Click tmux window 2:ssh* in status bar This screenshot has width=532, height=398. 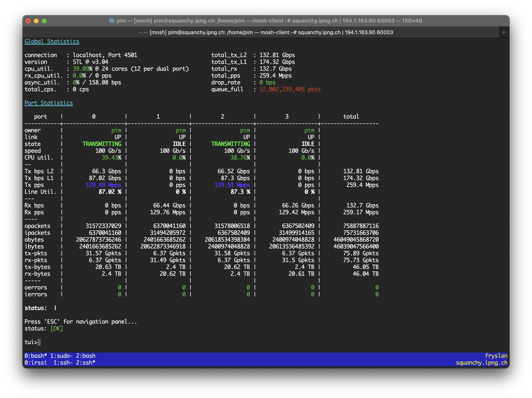pyautogui.click(x=86, y=362)
